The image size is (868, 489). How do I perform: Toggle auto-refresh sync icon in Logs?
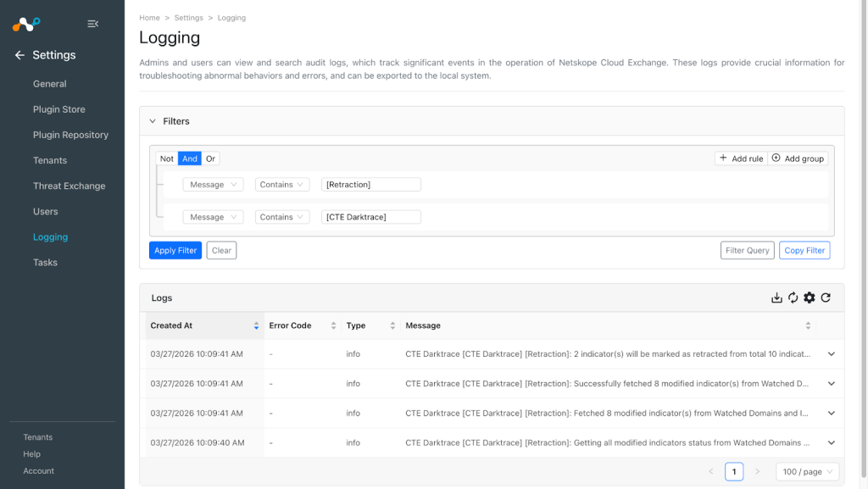793,297
